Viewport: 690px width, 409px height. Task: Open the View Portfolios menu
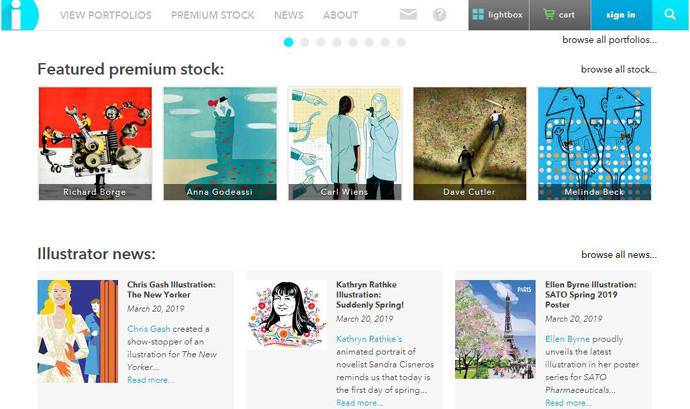pyautogui.click(x=105, y=15)
